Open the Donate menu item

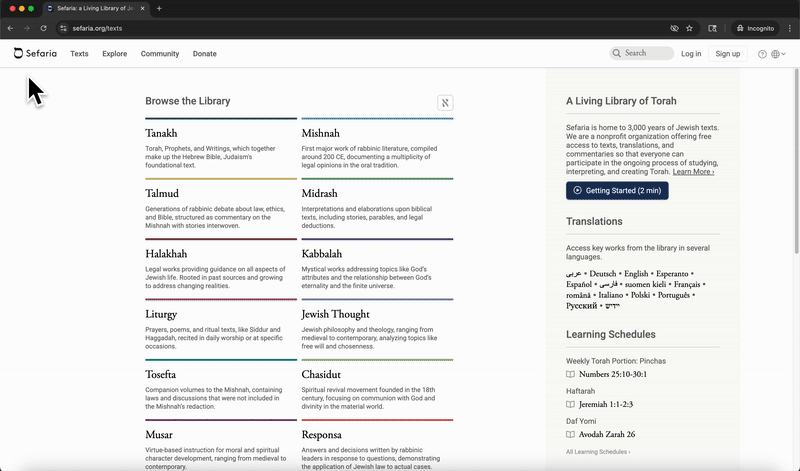click(x=205, y=54)
